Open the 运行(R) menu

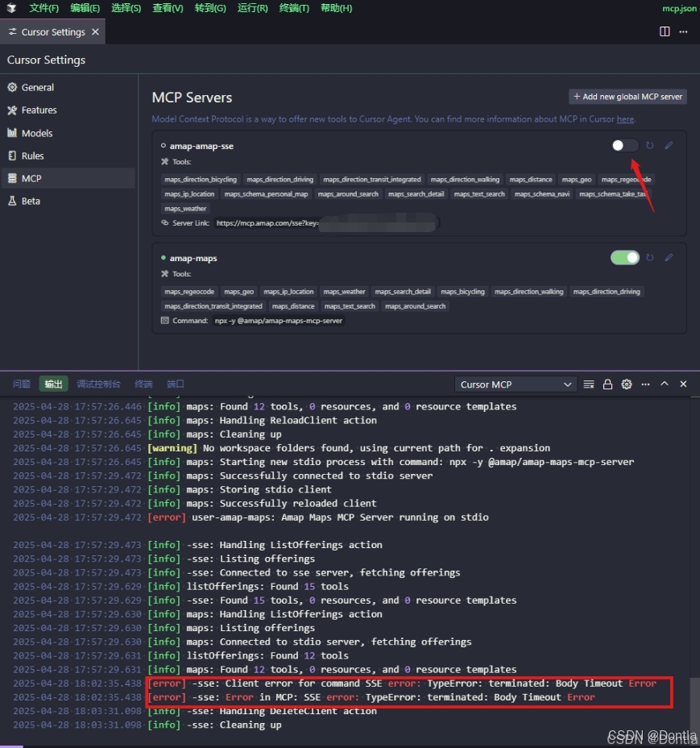click(x=252, y=8)
